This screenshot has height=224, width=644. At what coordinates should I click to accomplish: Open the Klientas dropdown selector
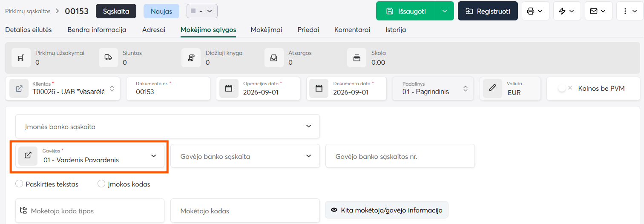(x=112, y=89)
